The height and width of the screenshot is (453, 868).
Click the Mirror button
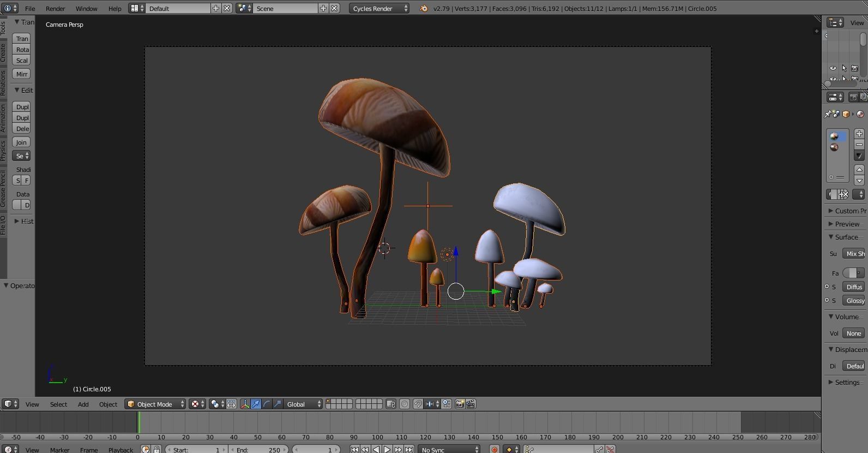21,74
